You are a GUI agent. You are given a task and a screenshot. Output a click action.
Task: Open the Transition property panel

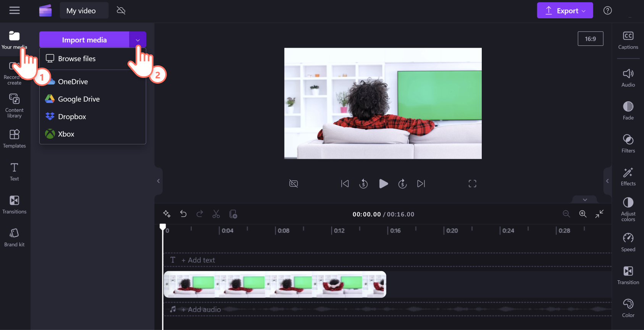click(628, 275)
